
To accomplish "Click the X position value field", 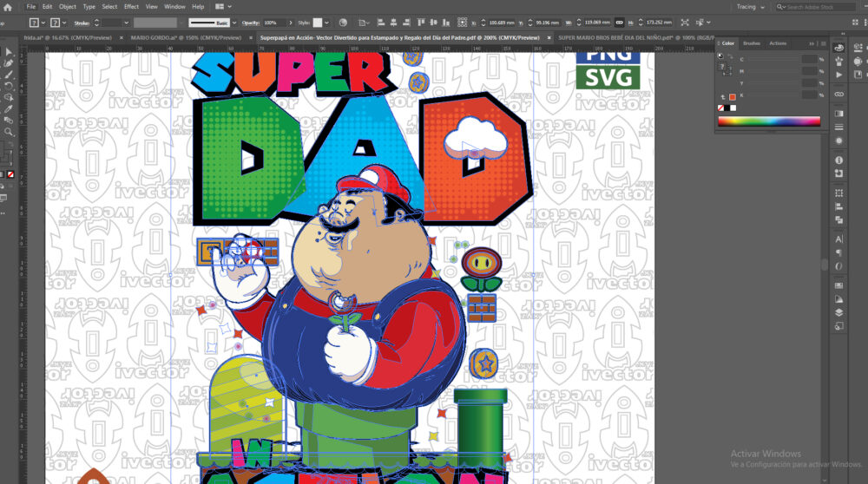I will [501, 23].
